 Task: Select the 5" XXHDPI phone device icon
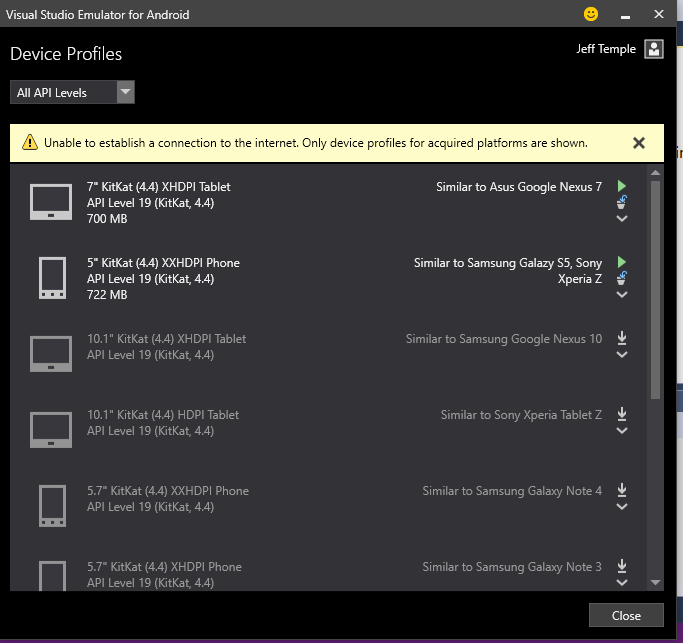point(52,278)
